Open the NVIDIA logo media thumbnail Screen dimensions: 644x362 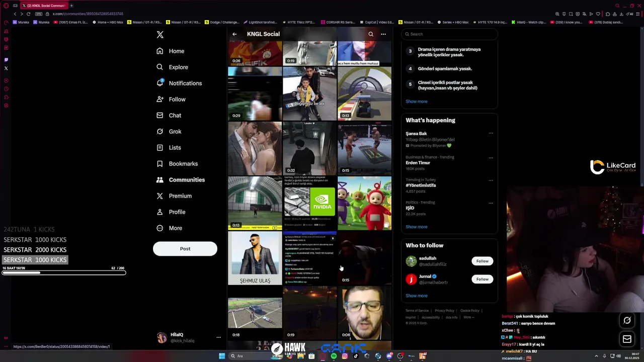pos(309,203)
